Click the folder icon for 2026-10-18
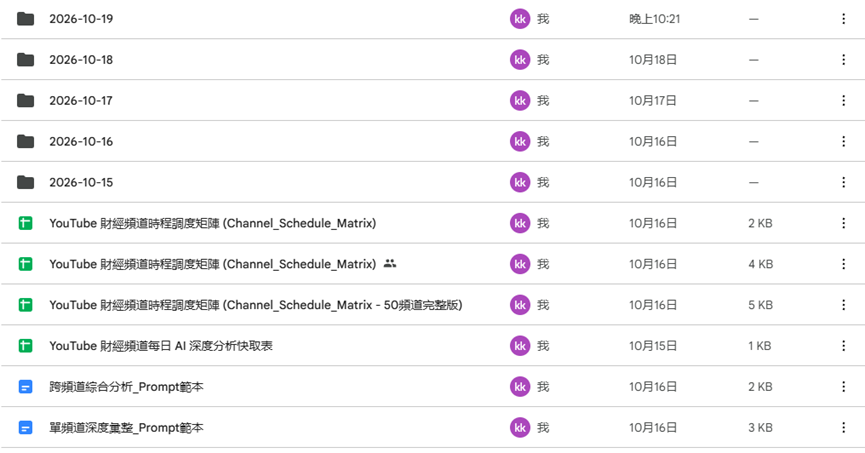The width and height of the screenshot is (865, 453). pyautogui.click(x=25, y=60)
